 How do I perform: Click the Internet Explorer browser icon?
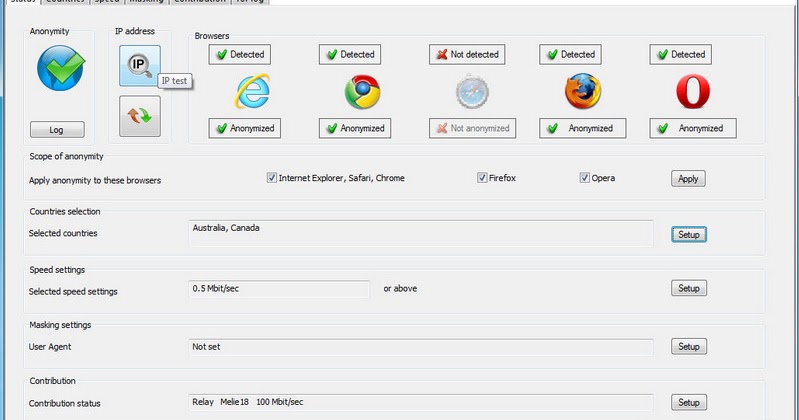(x=252, y=91)
